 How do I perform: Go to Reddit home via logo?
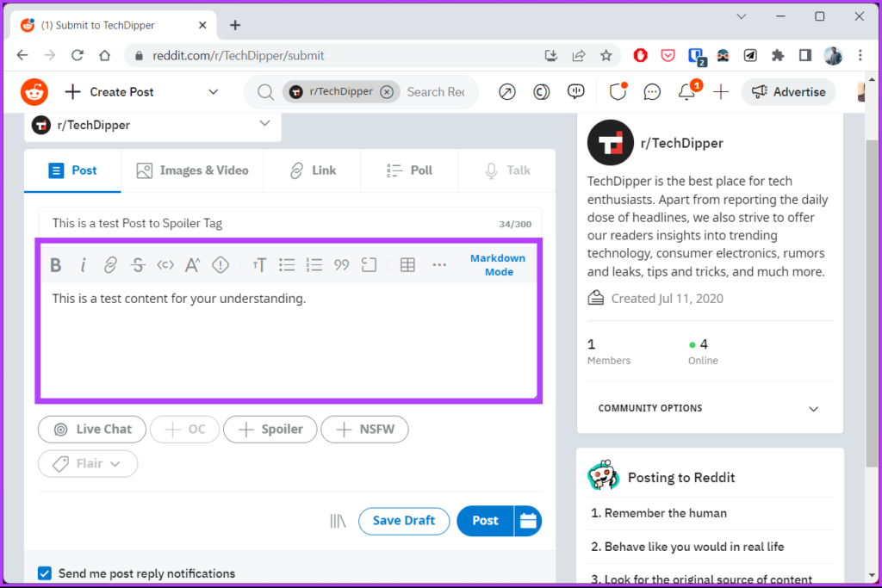(x=34, y=91)
